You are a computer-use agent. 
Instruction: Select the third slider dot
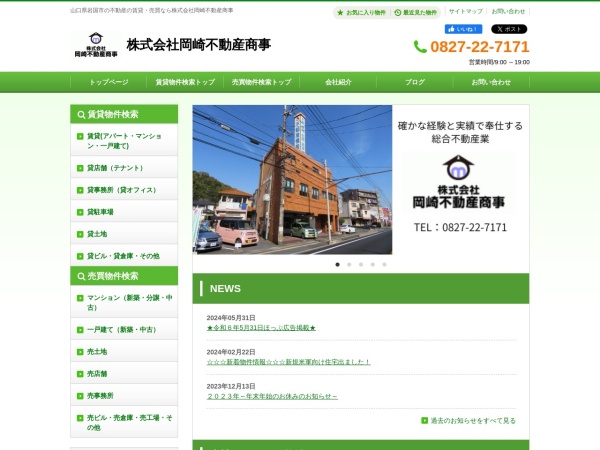[361, 264]
